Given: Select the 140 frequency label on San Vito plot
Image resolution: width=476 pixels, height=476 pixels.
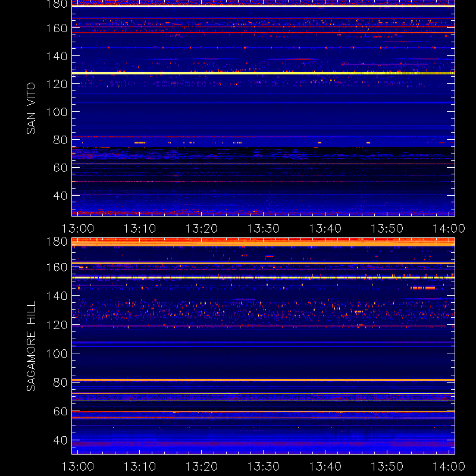Looking at the screenshot, I should 57,56.
